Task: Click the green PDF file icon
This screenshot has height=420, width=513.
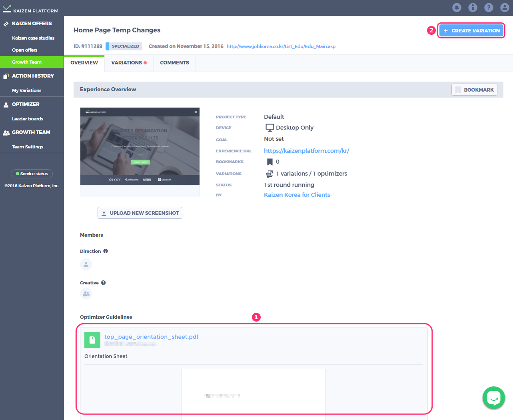Action: pos(92,340)
